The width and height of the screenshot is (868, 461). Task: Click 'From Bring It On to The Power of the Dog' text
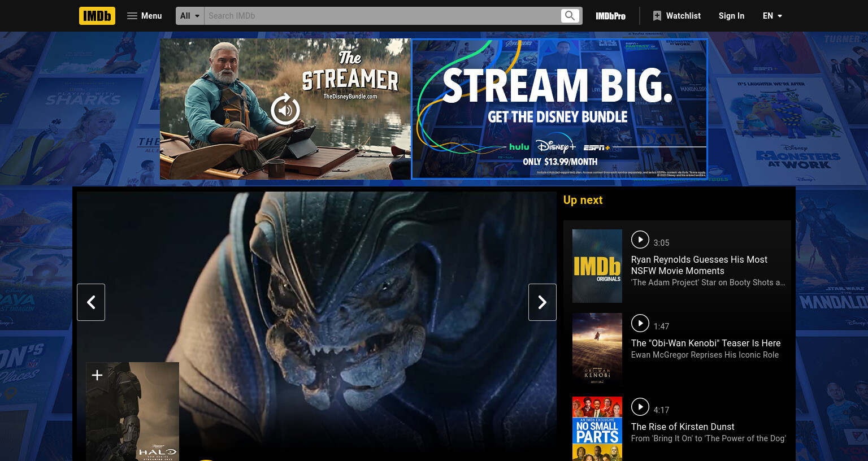pos(708,438)
